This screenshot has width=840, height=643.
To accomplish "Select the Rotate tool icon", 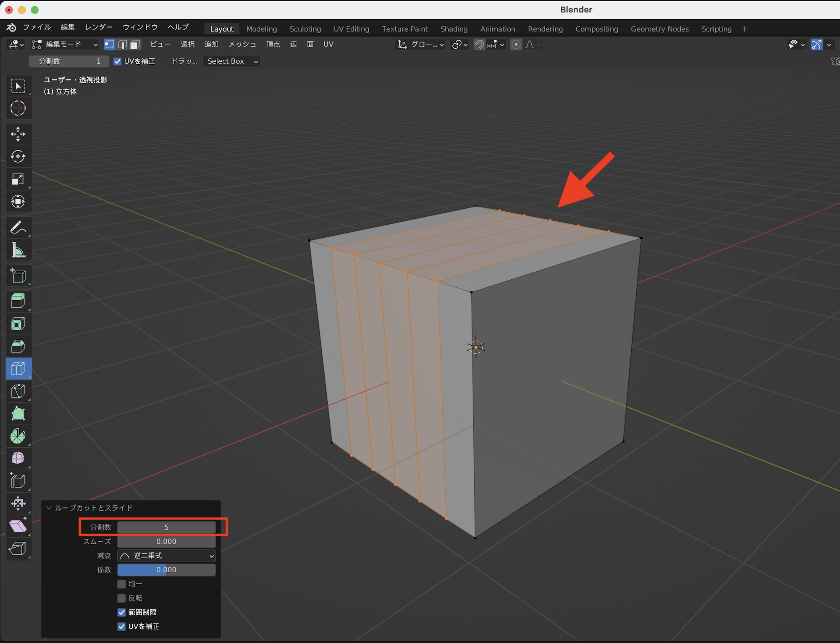I will tap(18, 157).
